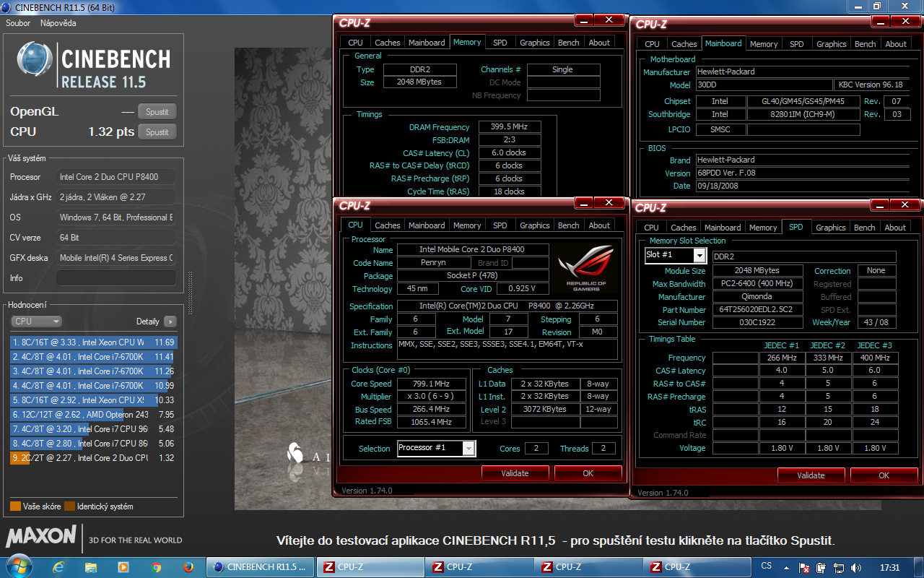
Task: Select ranking row 4C/8T @ 3.20 Core i7
Action: click(x=93, y=429)
